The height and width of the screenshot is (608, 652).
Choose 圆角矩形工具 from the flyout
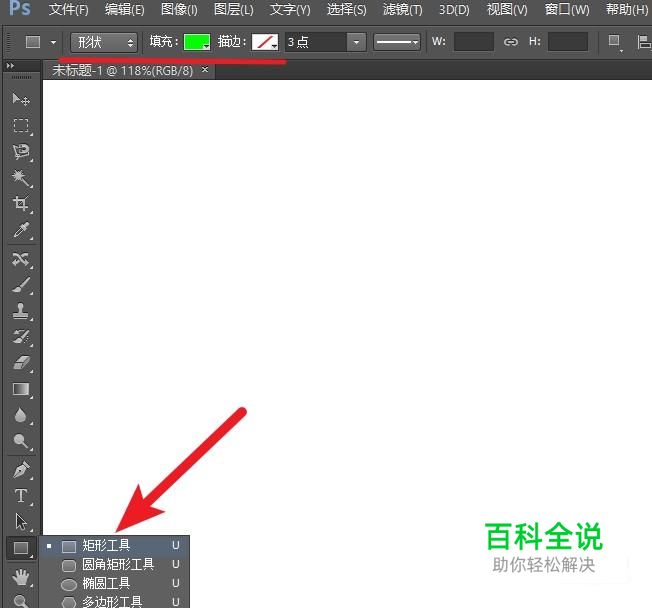click(117, 564)
